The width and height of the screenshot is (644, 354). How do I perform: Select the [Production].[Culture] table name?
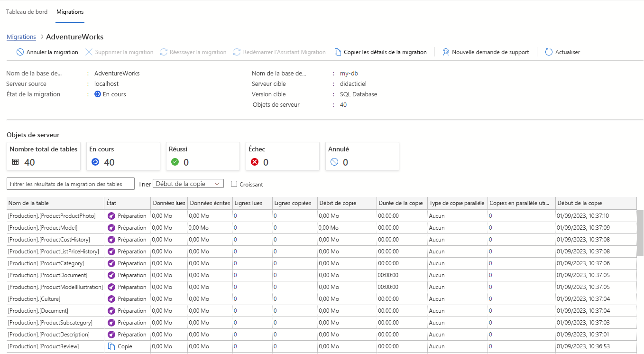[34, 299]
